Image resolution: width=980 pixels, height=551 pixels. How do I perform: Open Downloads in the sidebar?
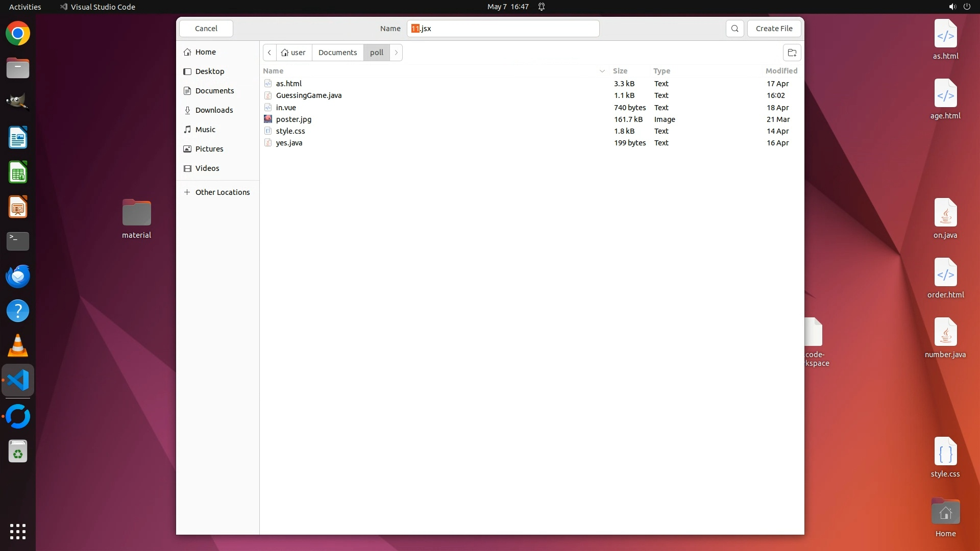[214, 110]
